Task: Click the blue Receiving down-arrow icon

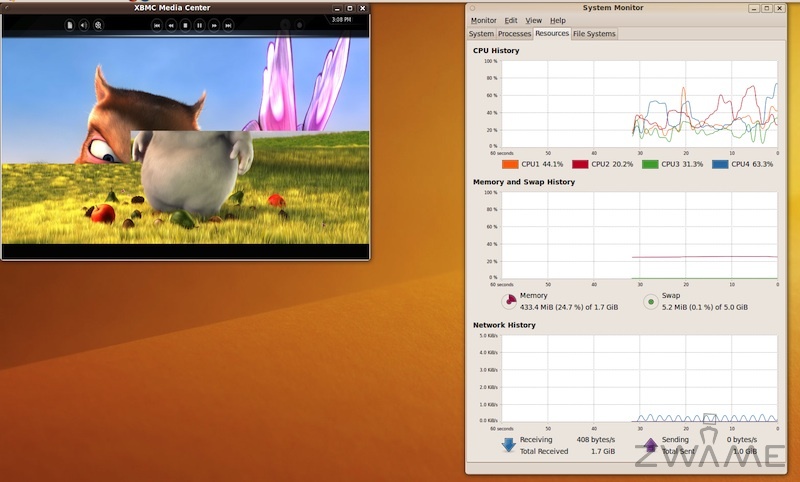Action: 509,445
